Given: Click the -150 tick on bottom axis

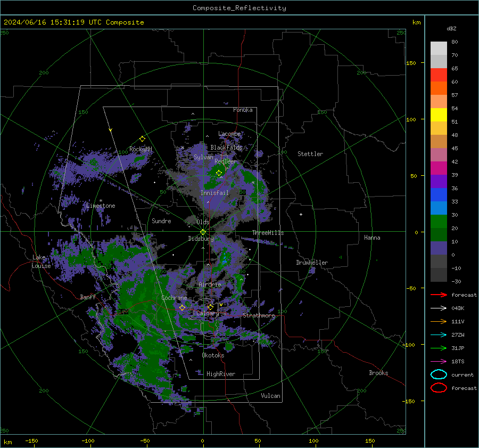Looking at the screenshot, I should [31, 441].
